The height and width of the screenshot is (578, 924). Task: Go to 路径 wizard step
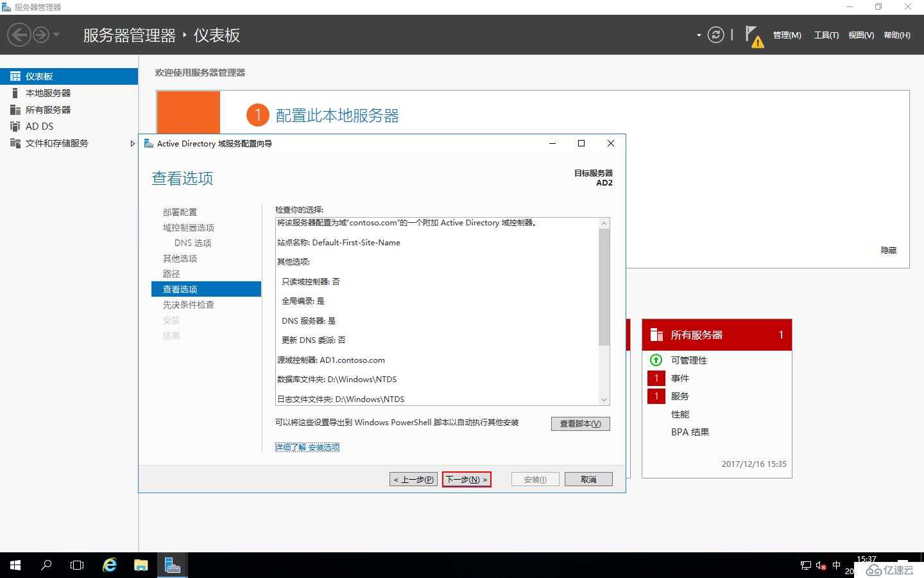(171, 274)
